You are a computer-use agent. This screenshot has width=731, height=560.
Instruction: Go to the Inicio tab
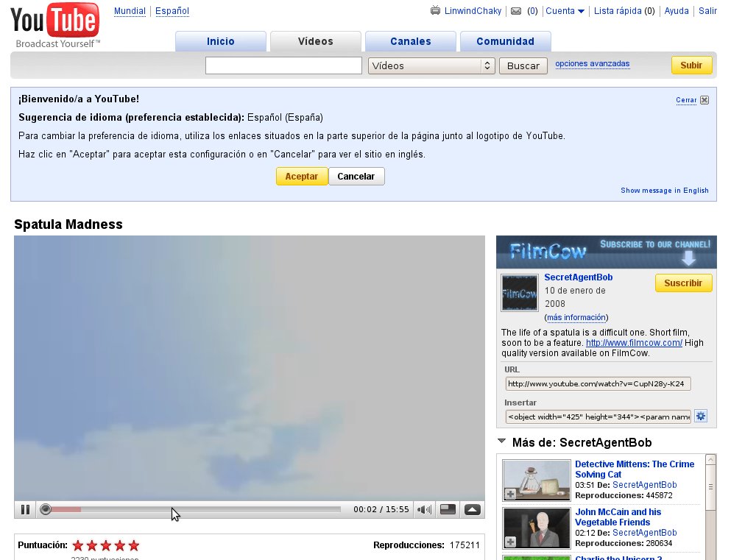click(221, 41)
